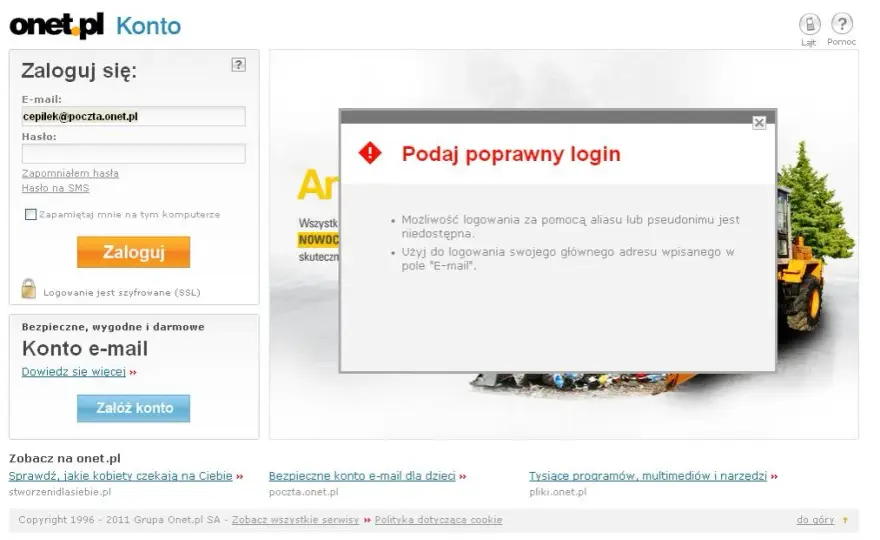Click the Bezpieczne, wygodne i darmowe text
Screen dimensions: 880x540
[x=113, y=327]
